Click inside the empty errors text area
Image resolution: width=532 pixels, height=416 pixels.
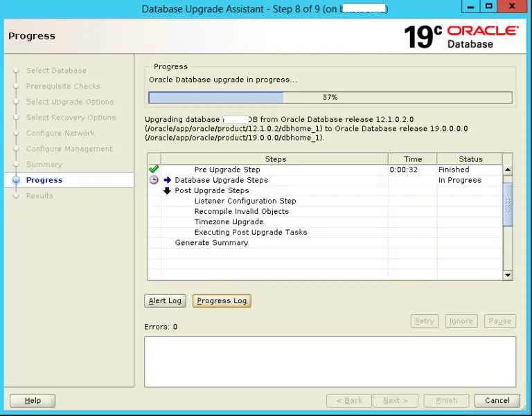tap(330, 362)
